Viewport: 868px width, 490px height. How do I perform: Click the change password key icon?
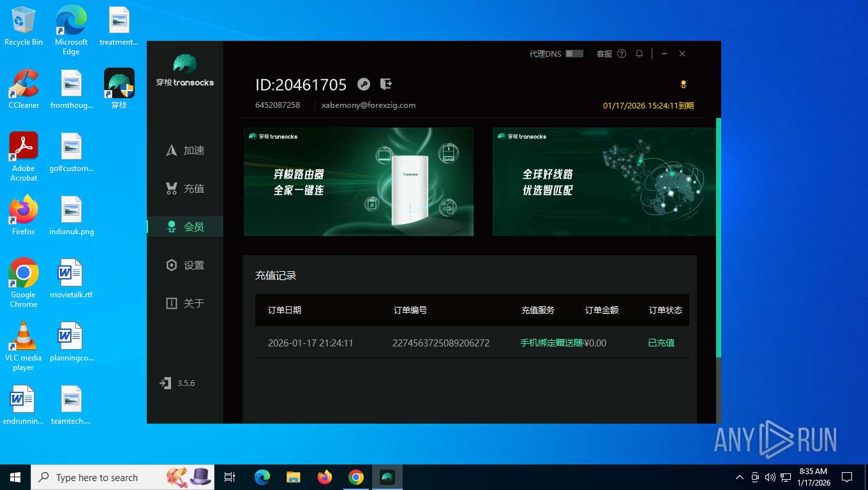point(364,84)
